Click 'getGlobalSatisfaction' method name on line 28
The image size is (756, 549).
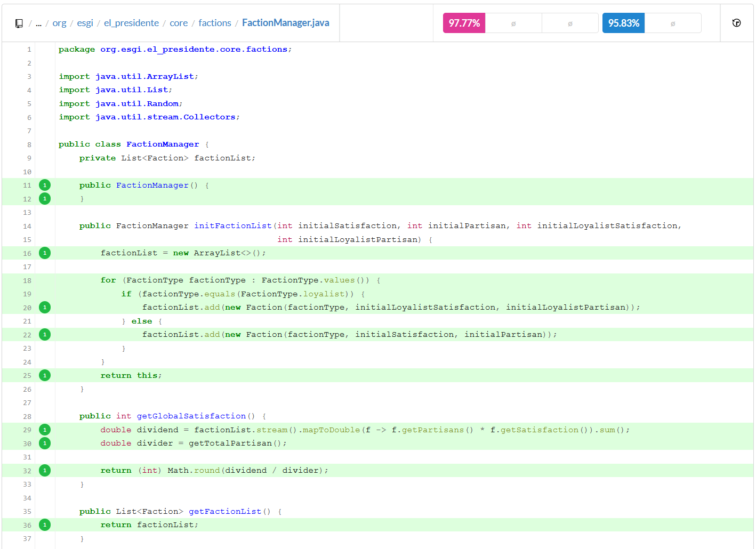(x=191, y=416)
